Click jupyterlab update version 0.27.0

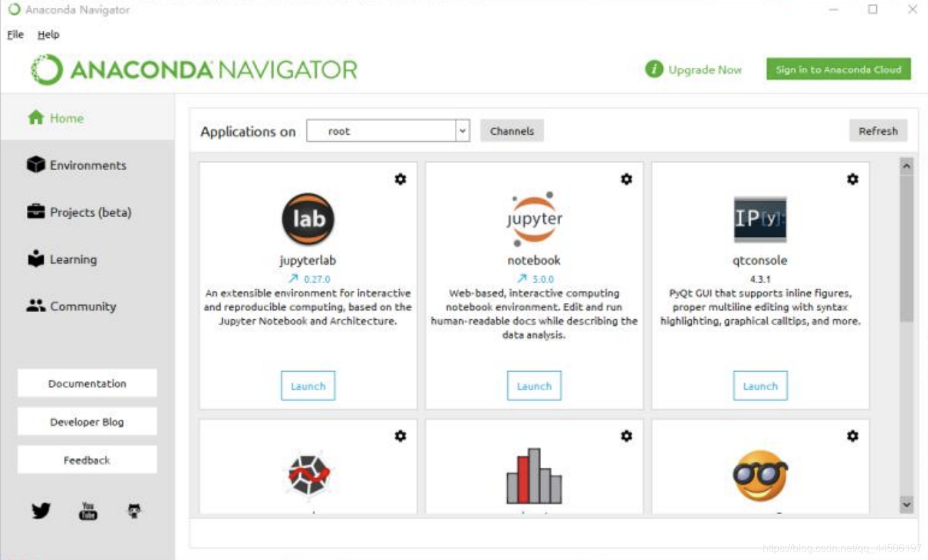[317, 279]
